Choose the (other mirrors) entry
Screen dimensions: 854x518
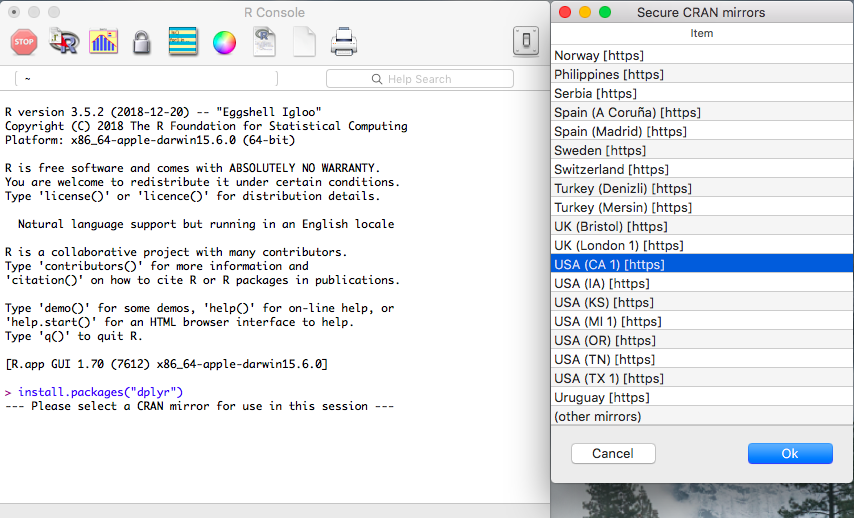[x=702, y=417]
